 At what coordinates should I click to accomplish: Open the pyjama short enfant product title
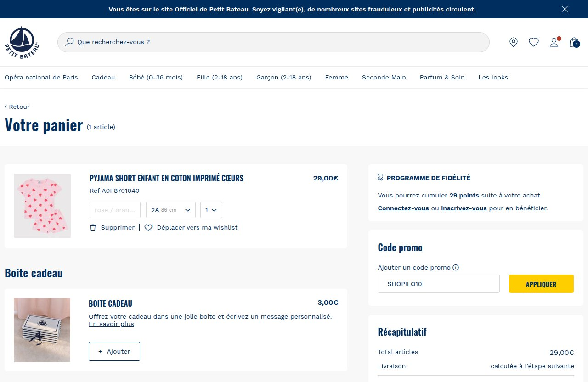(x=166, y=178)
